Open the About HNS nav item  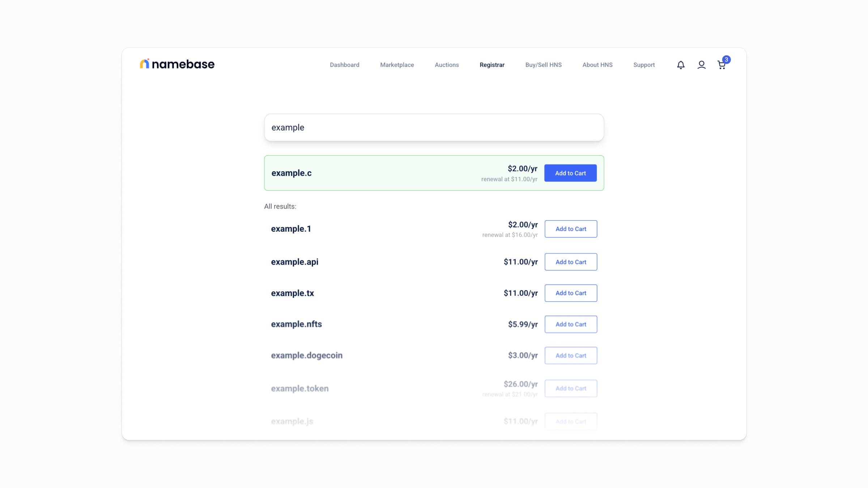click(x=597, y=65)
